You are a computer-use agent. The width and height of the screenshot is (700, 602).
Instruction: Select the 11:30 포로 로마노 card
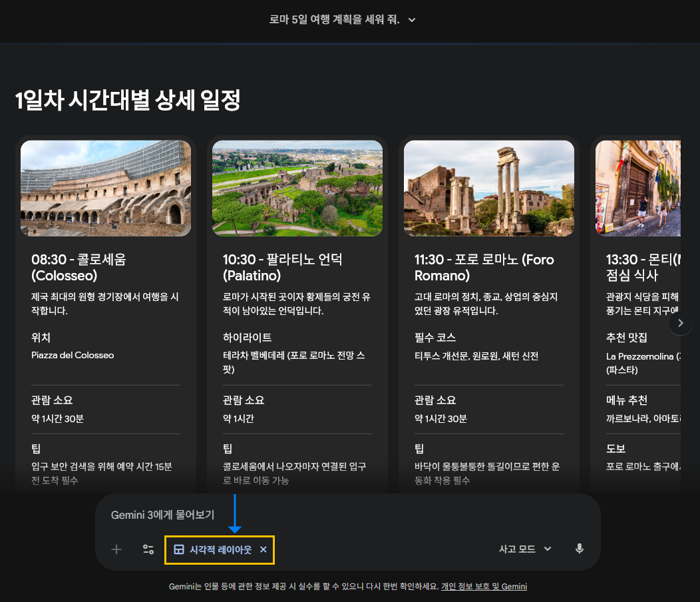pyautogui.click(x=488, y=313)
